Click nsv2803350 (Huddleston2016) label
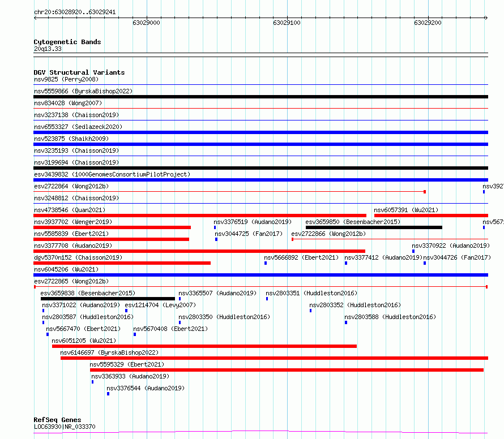Image resolution: width=504 pixels, height=439 pixels. click(224, 317)
